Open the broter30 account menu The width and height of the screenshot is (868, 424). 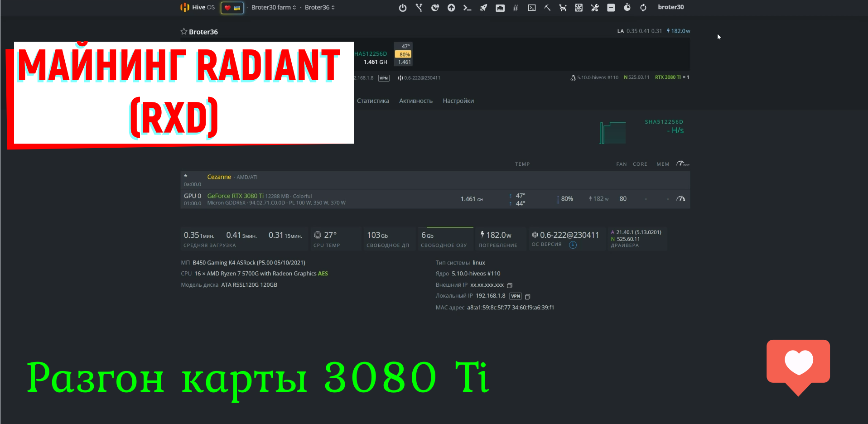pos(671,7)
